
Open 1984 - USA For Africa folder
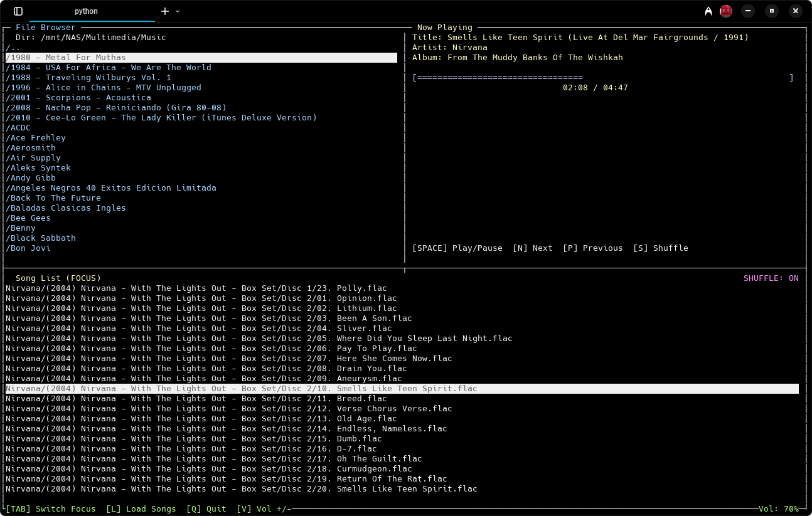[109, 68]
